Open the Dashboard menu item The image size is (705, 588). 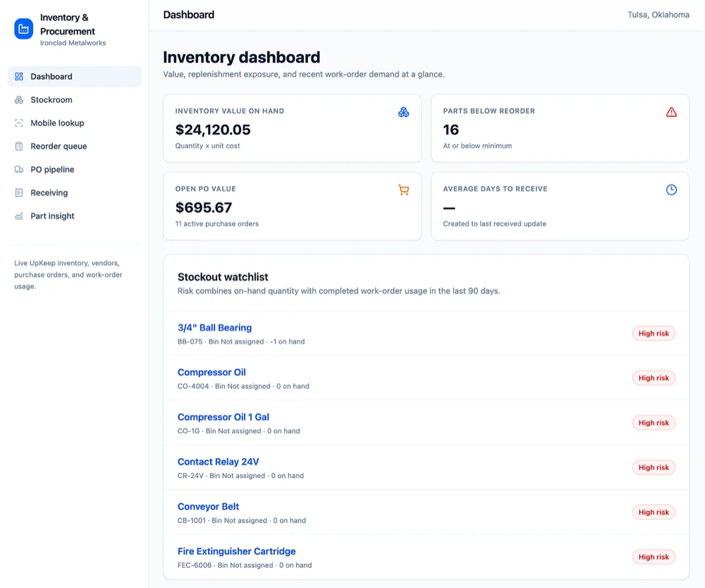(x=75, y=76)
